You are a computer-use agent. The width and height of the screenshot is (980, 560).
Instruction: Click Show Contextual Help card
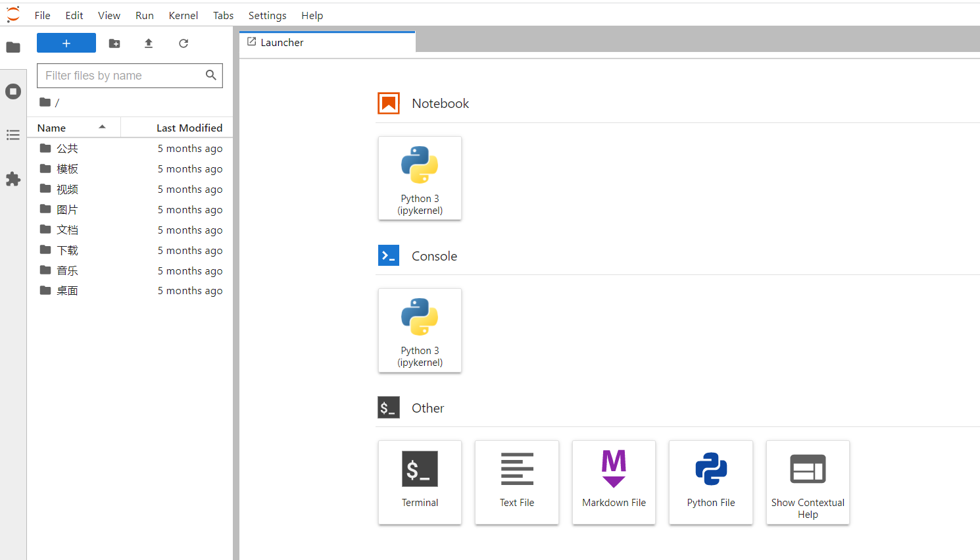pos(808,482)
